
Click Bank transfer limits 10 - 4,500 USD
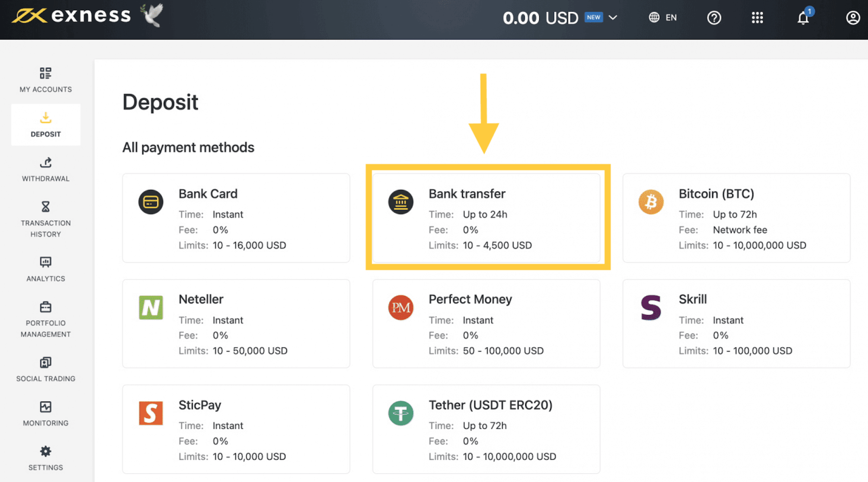click(x=497, y=245)
